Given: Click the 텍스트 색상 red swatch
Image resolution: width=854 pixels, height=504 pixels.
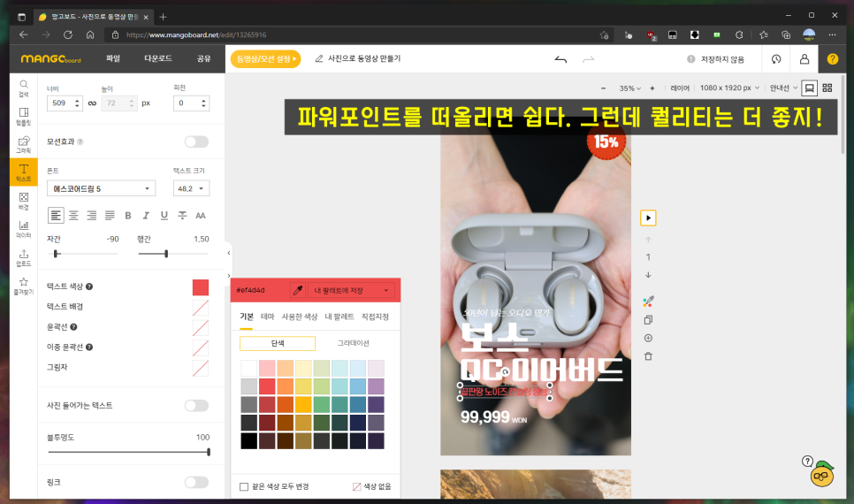Looking at the screenshot, I should click(x=201, y=287).
